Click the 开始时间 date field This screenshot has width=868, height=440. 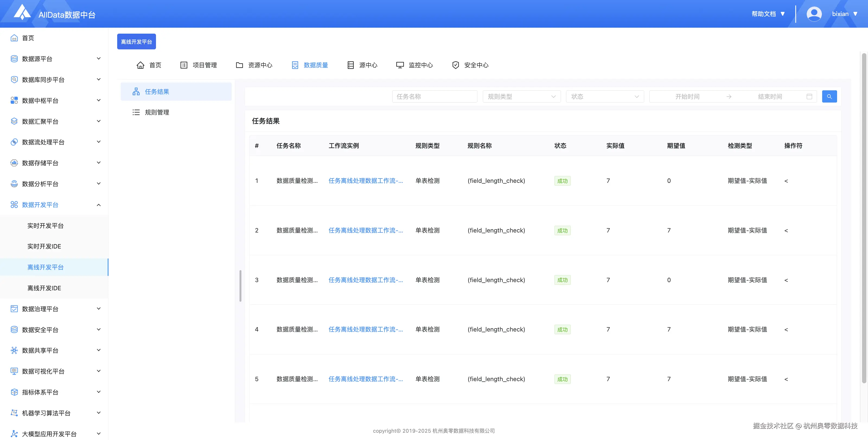pos(687,97)
